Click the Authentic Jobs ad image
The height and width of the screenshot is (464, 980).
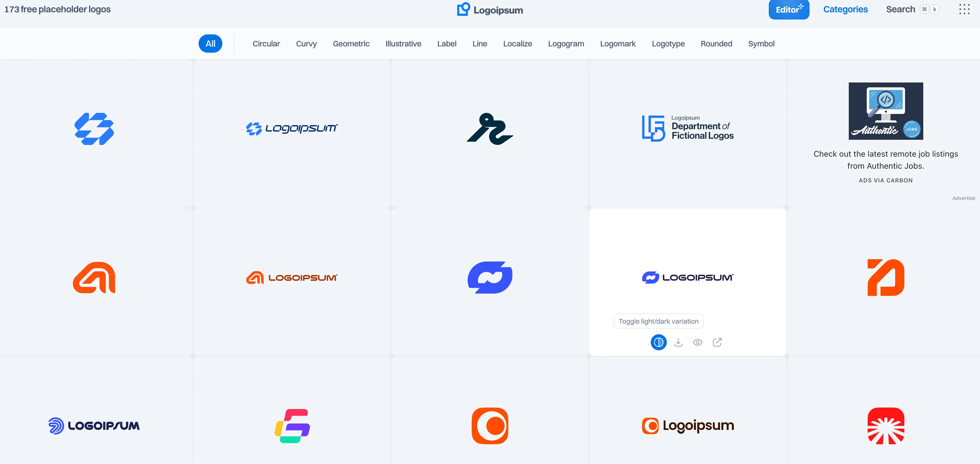[x=886, y=111]
